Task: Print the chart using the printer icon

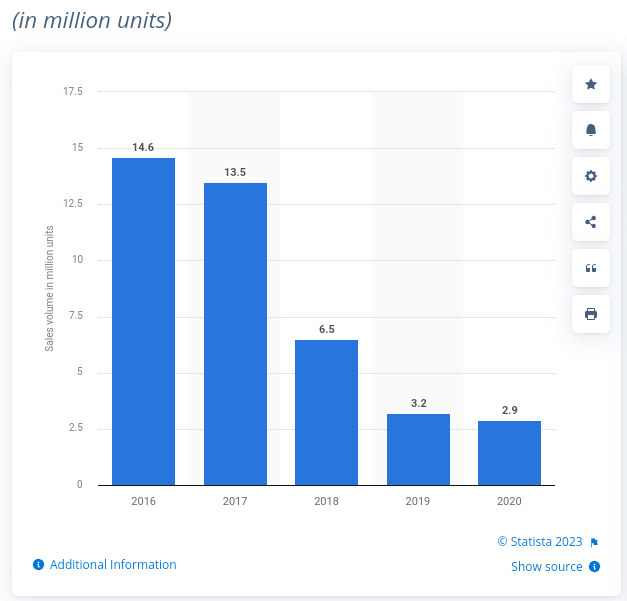Action: coord(590,314)
